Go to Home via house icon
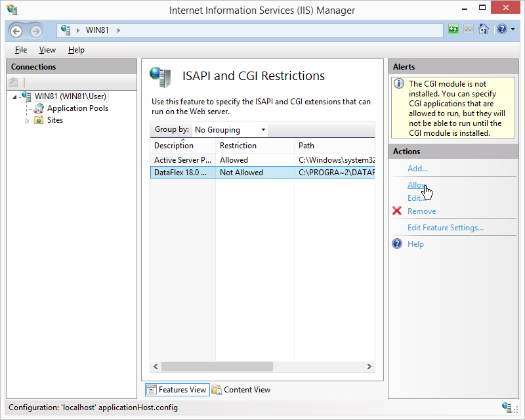 [x=484, y=30]
